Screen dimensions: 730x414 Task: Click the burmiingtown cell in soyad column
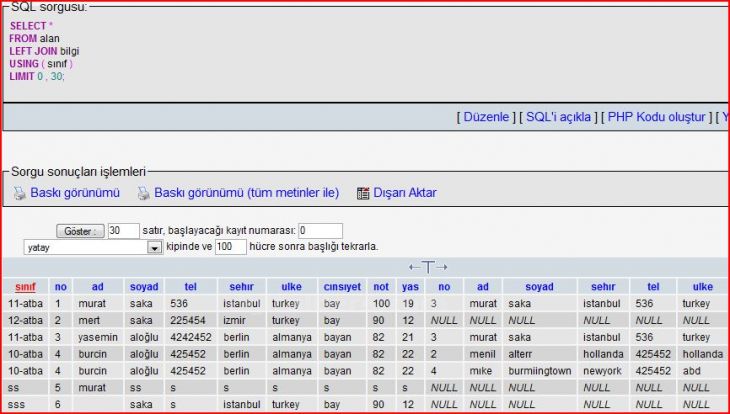(541, 370)
